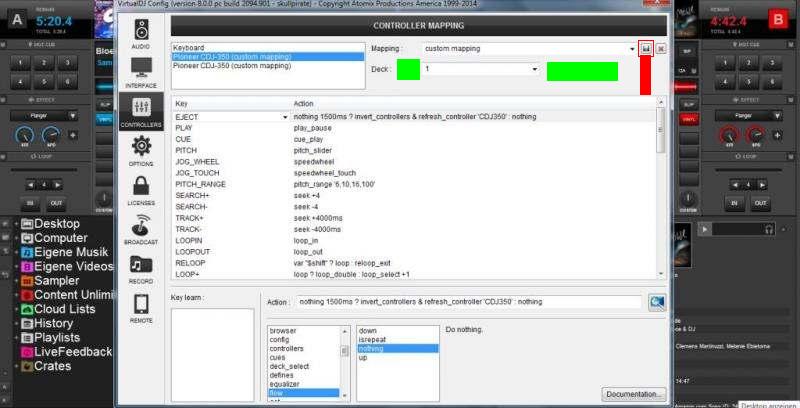This screenshot has height=408, width=800.
Task: Trigger hot cue 5 on deck B
Action: (x=748, y=81)
